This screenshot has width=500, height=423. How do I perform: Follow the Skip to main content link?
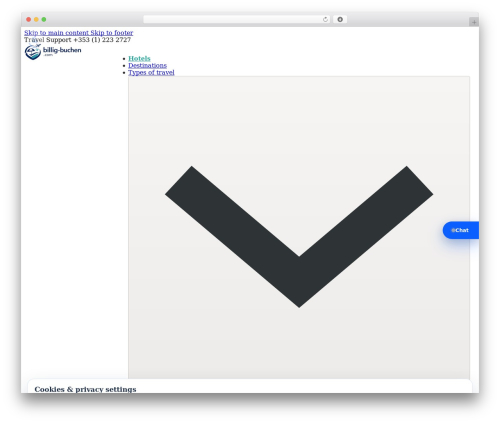click(56, 33)
